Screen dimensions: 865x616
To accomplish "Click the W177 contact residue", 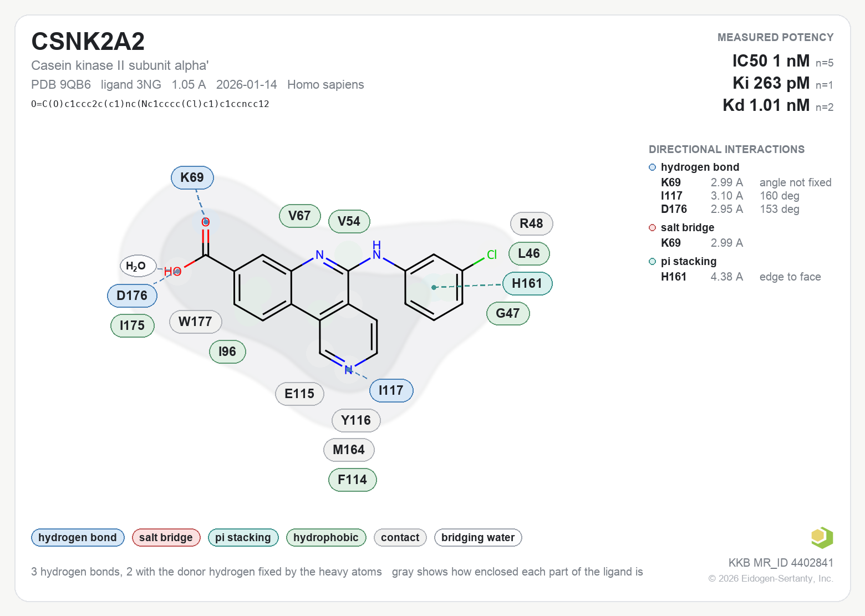I will tap(195, 322).
